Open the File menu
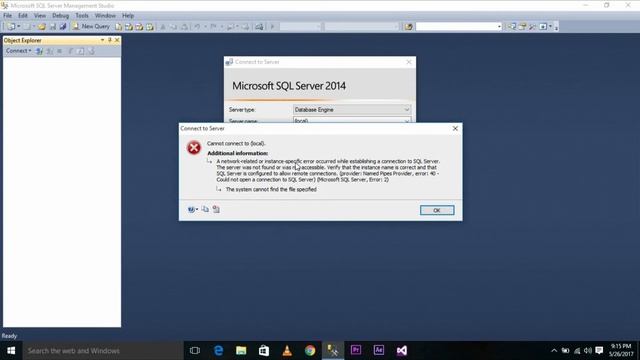 [x=8, y=16]
